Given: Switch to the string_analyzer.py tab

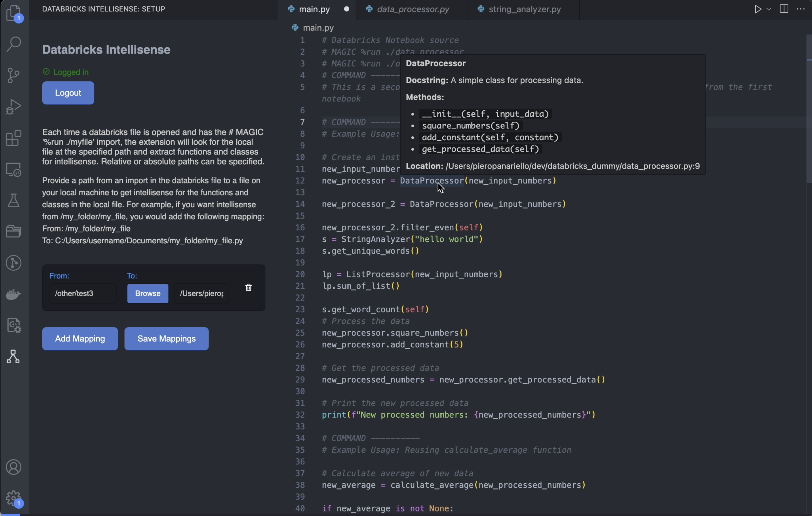Looking at the screenshot, I should [524, 10].
